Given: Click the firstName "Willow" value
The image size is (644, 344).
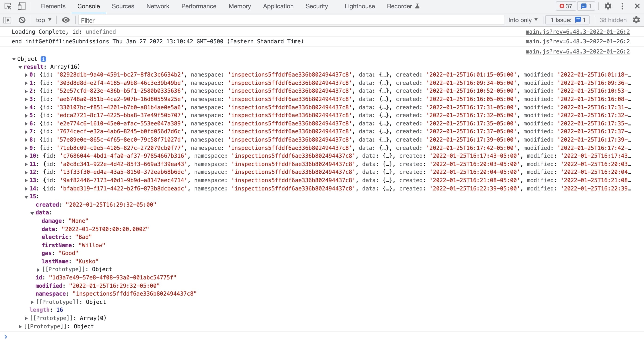Looking at the screenshot, I should tap(92, 245).
